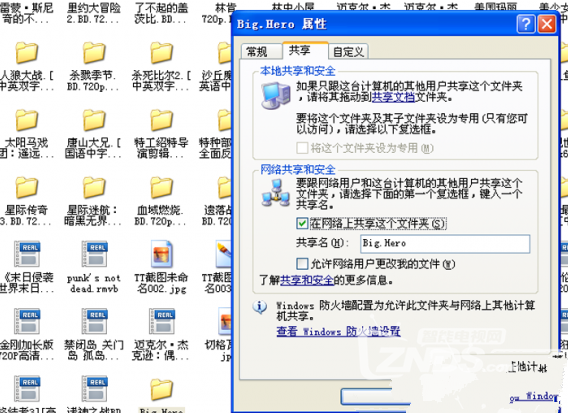Click the 里约大冒险2.BD.72 file label
This screenshot has width=568, height=413.
(x=94, y=14)
